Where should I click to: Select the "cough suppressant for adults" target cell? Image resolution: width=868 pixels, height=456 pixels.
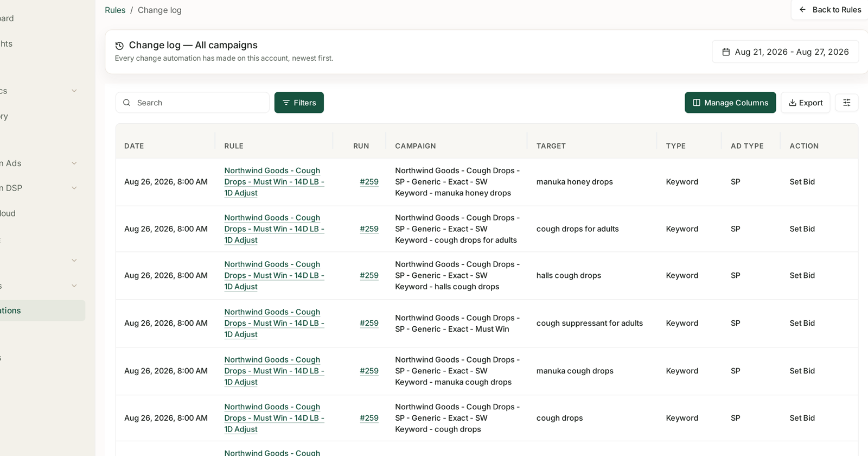pyautogui.click(x=590, y=323)
